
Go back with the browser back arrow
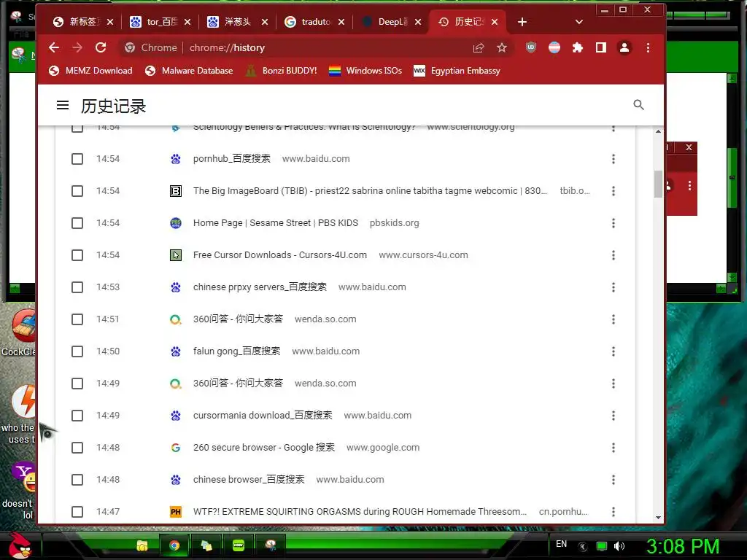[x=54, y=47]
